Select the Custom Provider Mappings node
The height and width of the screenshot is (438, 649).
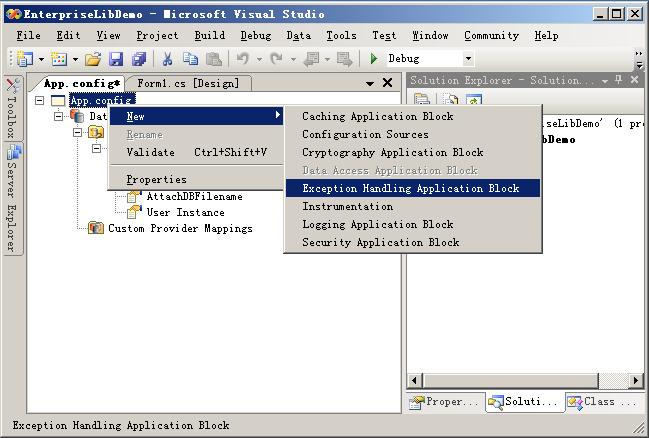tap(180, 229)
